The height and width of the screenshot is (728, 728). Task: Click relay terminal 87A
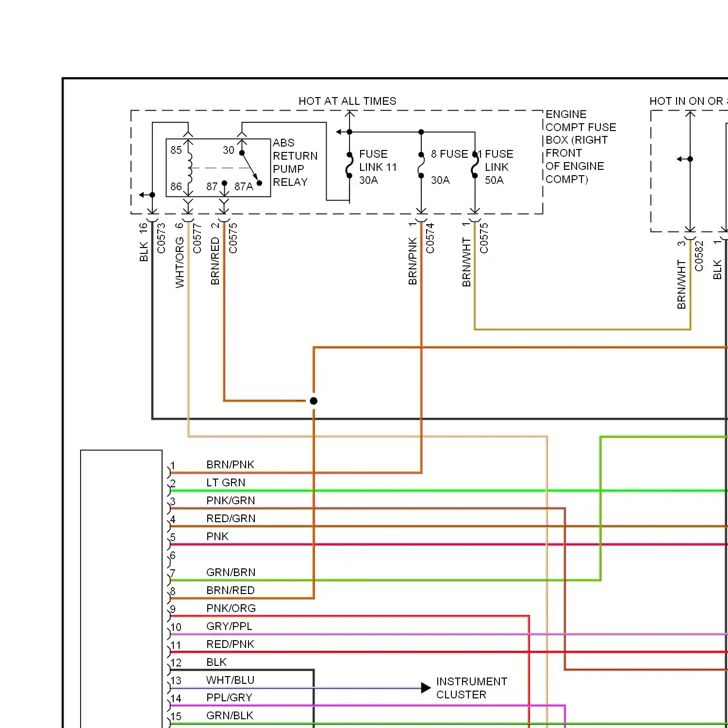tap(244, 186)
